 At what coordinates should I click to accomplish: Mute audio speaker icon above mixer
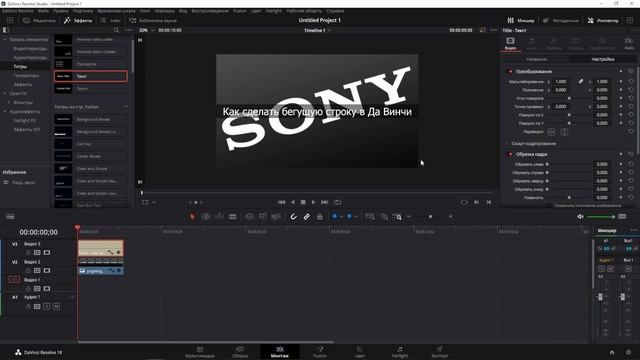(x=580, y=216)
